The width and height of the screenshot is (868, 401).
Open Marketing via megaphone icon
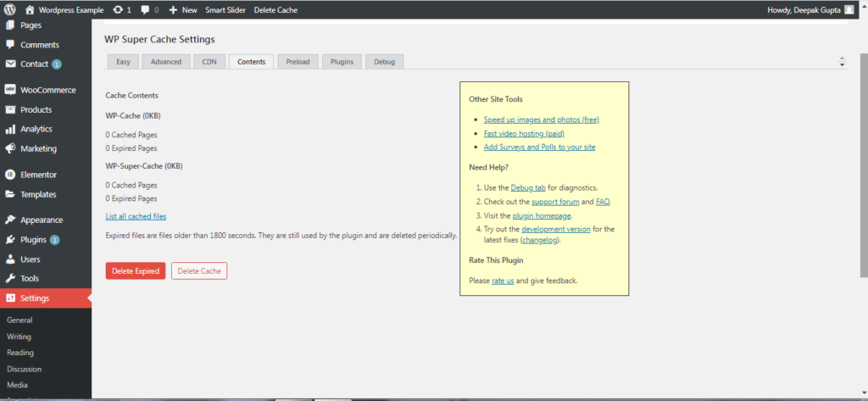click(x=10, y=148)
